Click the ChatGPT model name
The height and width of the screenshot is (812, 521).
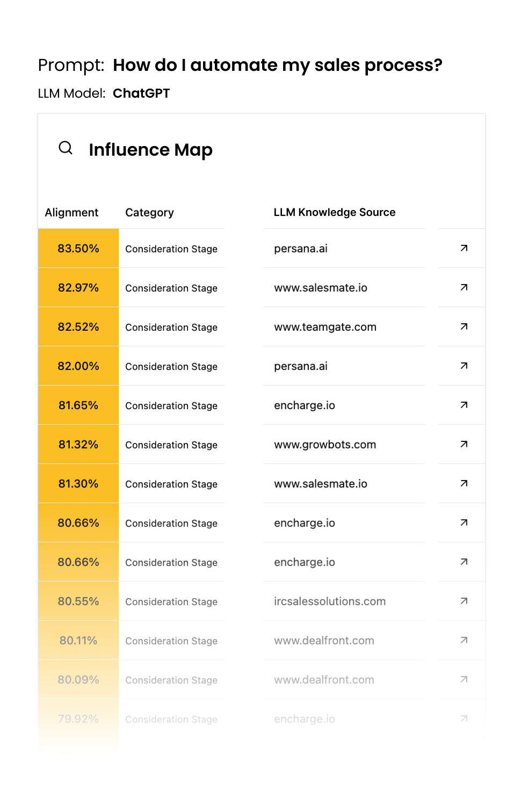point(141,93)
